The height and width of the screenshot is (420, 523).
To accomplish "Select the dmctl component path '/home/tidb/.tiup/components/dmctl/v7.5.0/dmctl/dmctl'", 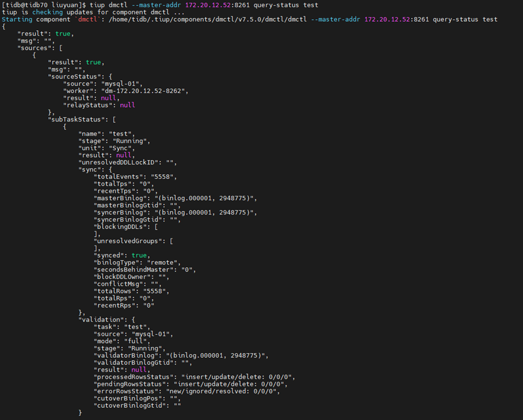I will (x=207, y=19).
